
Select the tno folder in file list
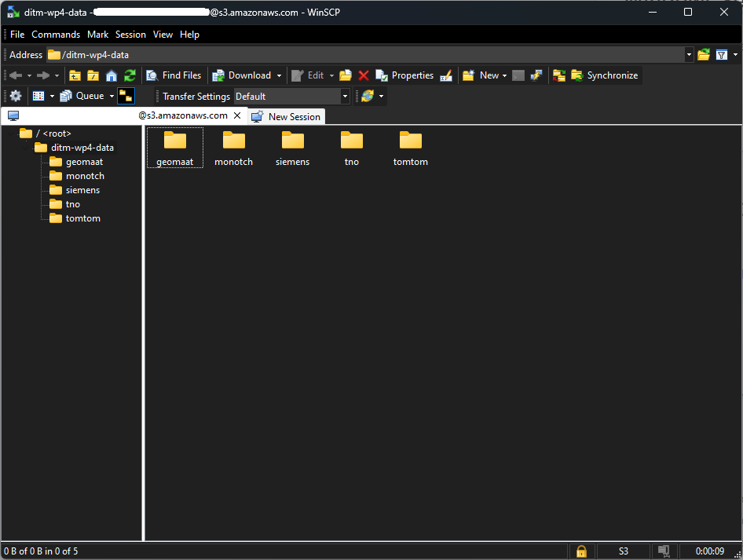coord(352,148)
